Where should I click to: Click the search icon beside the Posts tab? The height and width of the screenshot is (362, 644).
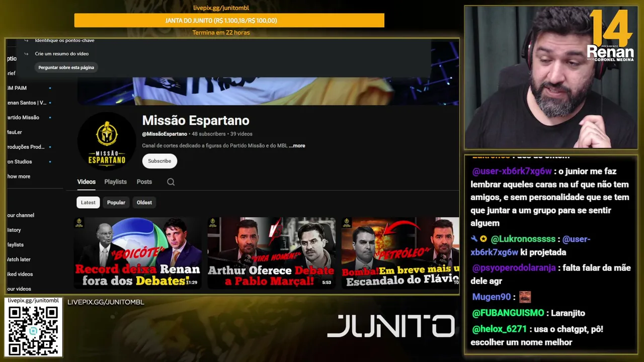click(171, 182)
